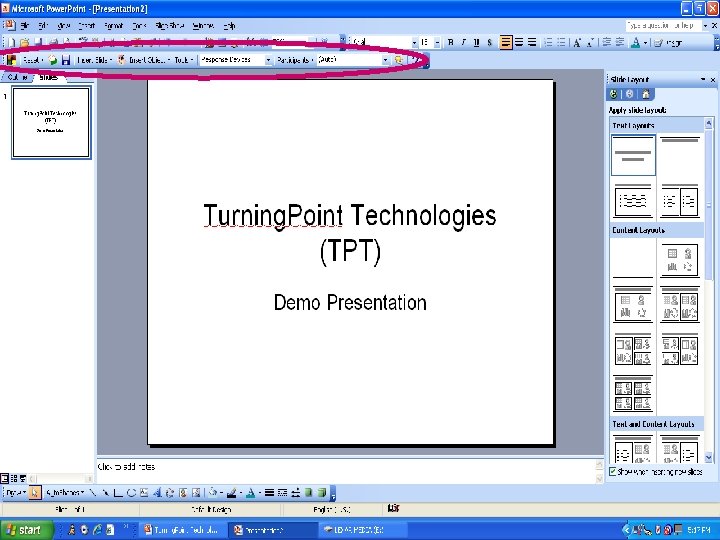Click the 'Type a question for help' box
720x540 pixels.
pos(663,26)
